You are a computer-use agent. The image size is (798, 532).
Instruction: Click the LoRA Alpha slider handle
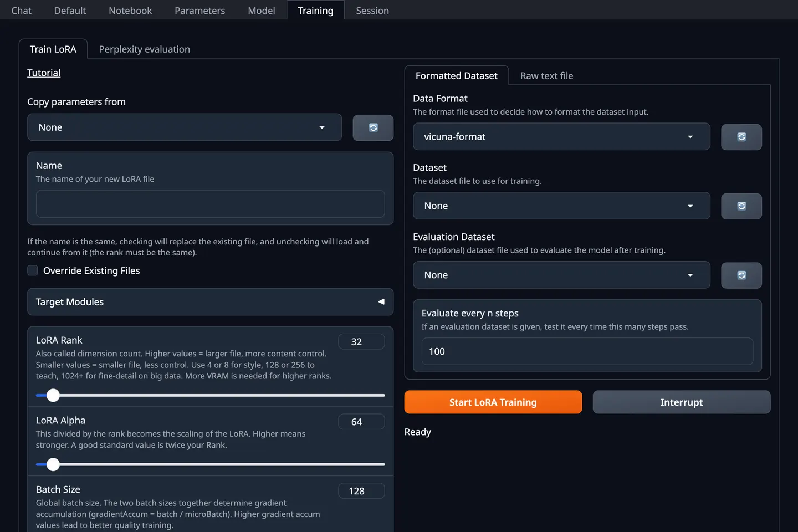click(x=53, y=465)
